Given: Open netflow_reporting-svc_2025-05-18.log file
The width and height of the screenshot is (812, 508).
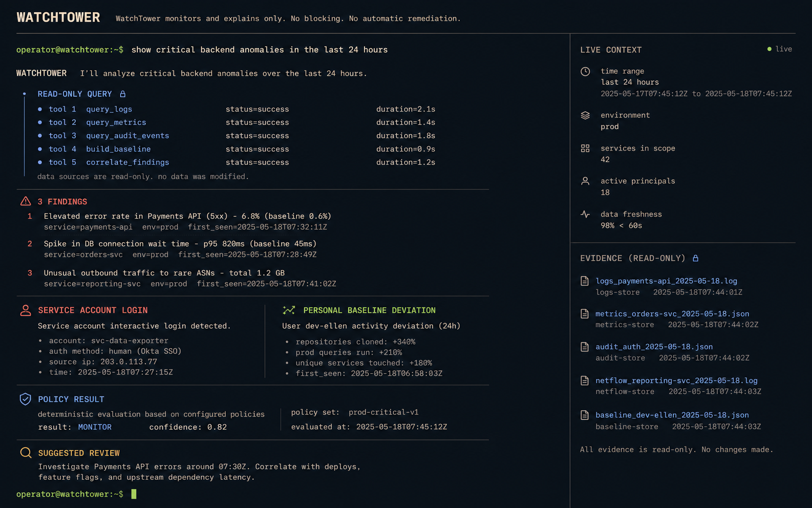Looking at the screenshot, I should pos(676,380).
